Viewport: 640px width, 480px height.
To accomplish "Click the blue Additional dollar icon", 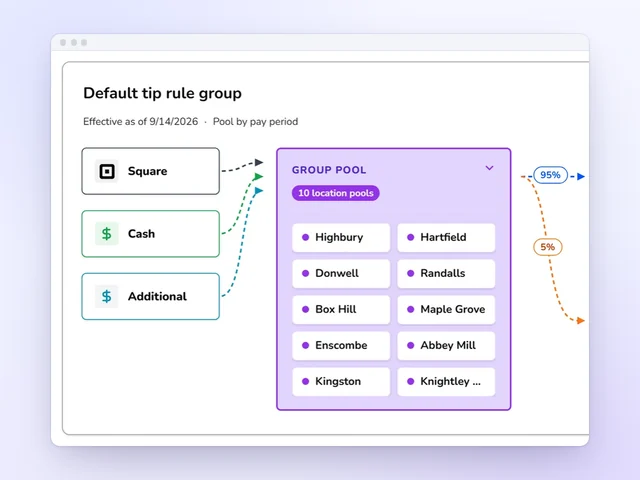I will coord(107,296).
